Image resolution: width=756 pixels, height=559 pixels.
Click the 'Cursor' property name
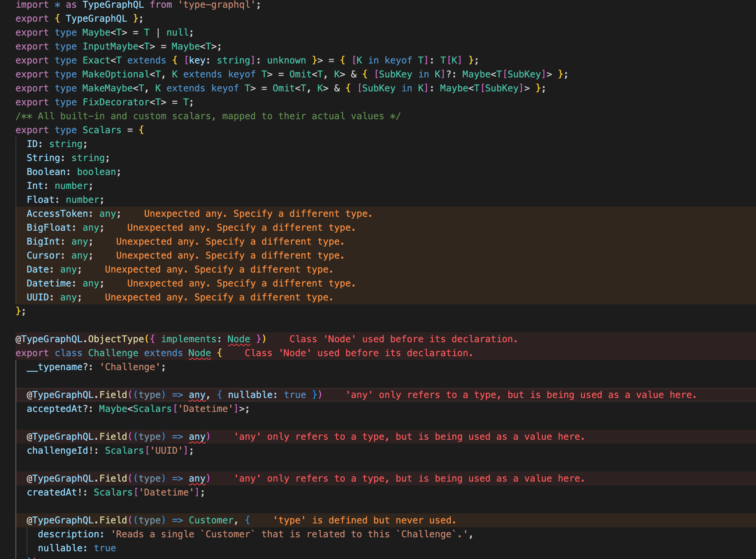coord(43,255)
